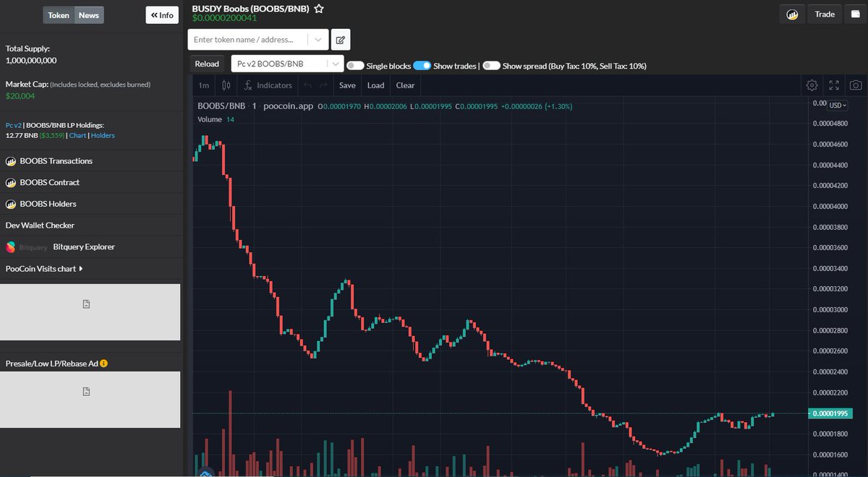This screenshot has width=868, height=477.
Task: Click the 12.77 BNB LP holdings value
Action: point(22,135)
